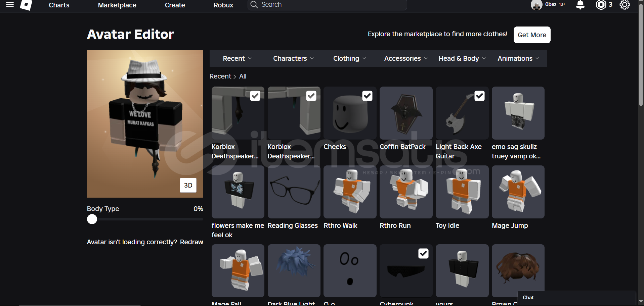Expand the Accessories dropdown
644x306 pixels.
coord(406,58)
